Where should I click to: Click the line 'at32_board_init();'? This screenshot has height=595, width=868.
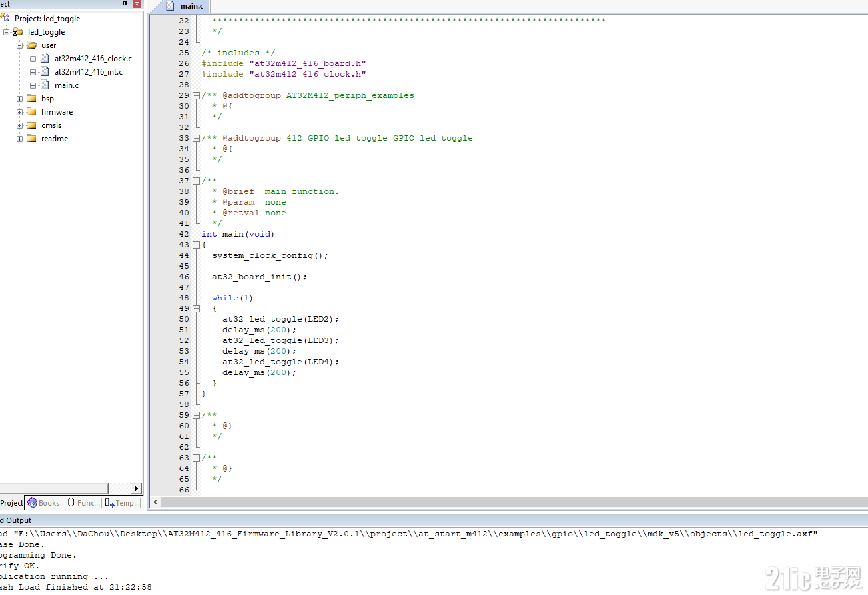[x=260, y=277]
